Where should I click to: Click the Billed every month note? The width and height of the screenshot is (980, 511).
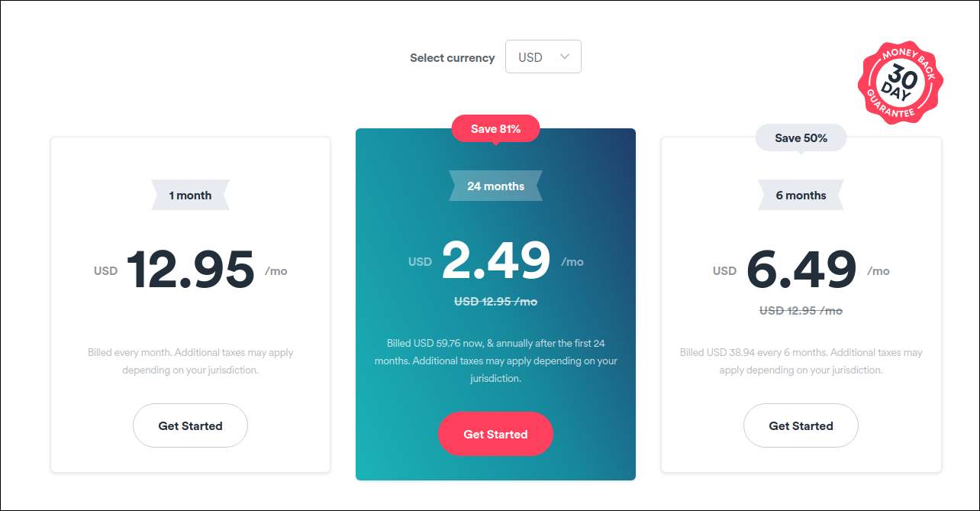tap(190, 361)
